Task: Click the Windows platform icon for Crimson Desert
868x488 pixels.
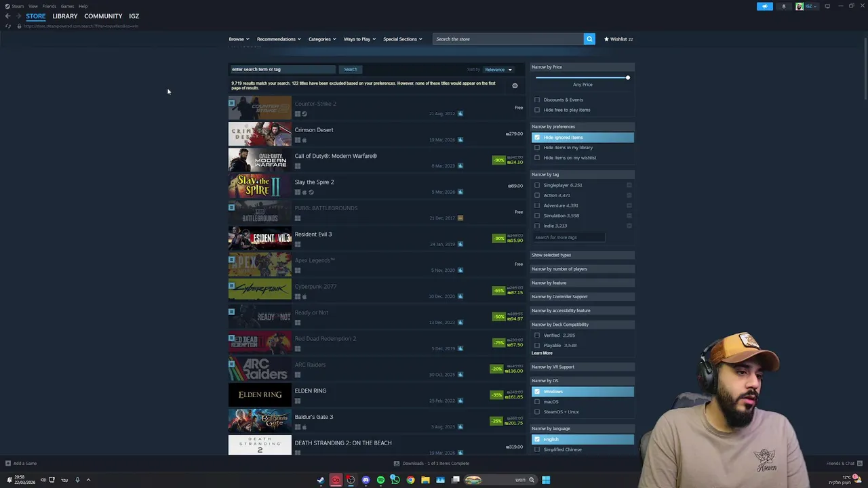Action: pos(298,140)
